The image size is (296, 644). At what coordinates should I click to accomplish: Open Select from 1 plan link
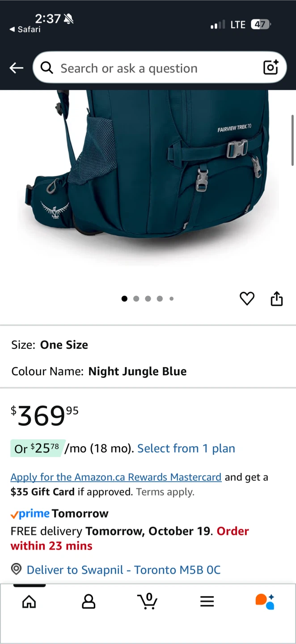(186, 449)
